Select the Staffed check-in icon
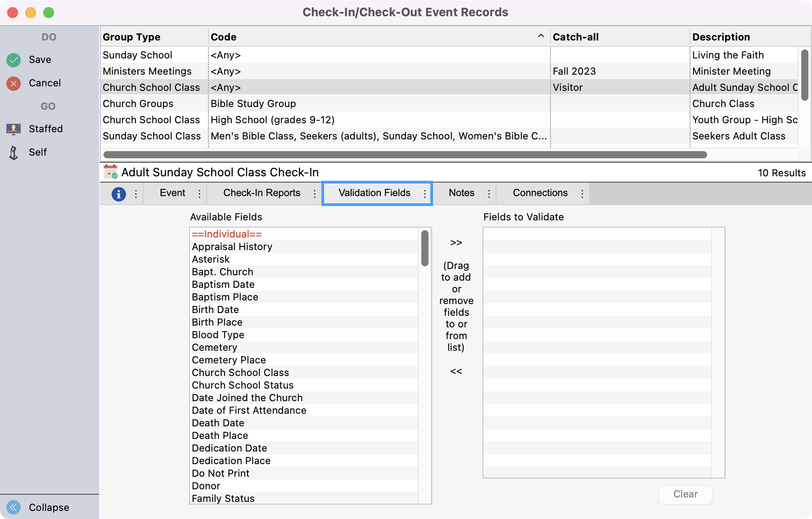 tap(14, 129)
